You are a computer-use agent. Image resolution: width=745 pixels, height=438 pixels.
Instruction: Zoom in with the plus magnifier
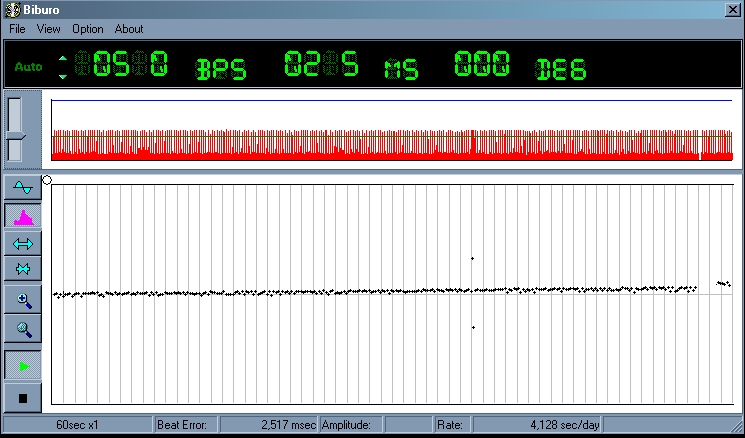(x=24, y=299)
